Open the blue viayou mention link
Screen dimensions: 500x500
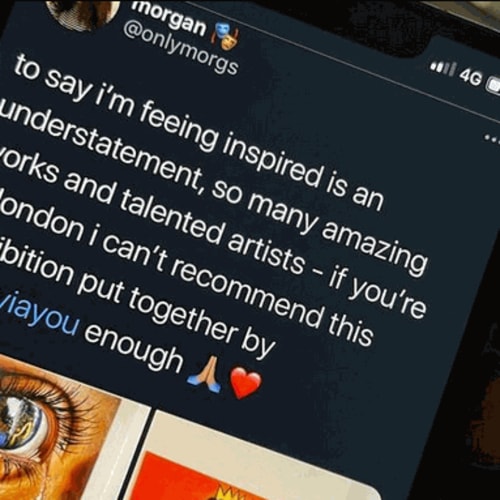coord(40,318)
